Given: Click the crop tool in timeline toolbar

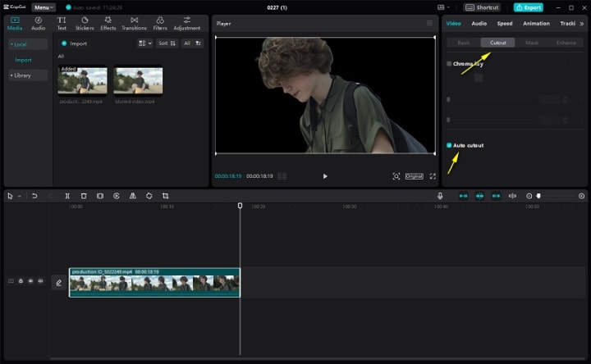Looking at the screenshot, I should (165, 196).
